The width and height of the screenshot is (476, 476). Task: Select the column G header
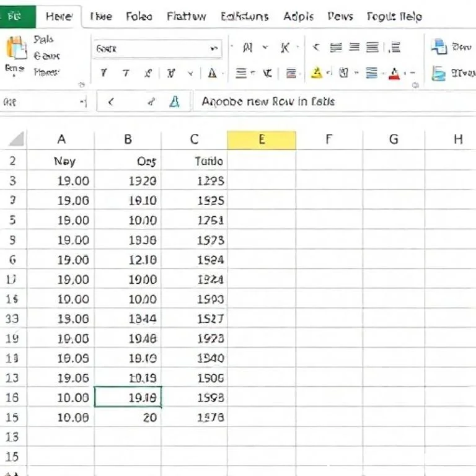tap(394, 139)
